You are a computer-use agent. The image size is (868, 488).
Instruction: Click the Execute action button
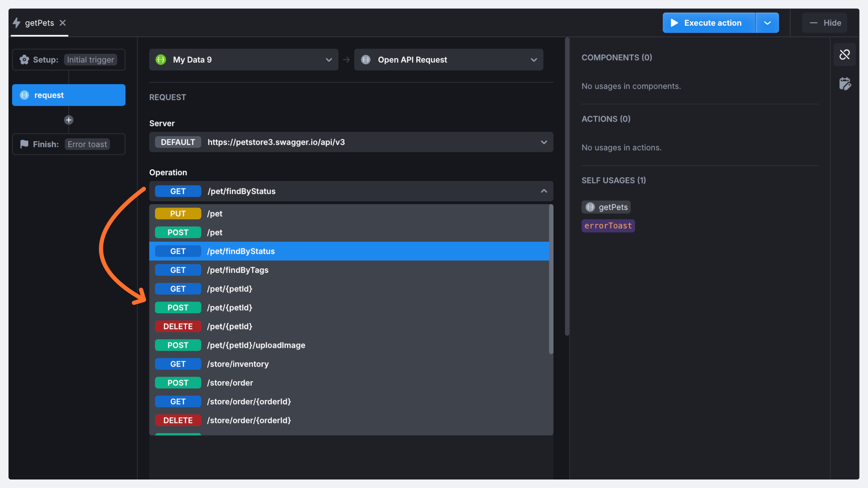pos(709,23)
